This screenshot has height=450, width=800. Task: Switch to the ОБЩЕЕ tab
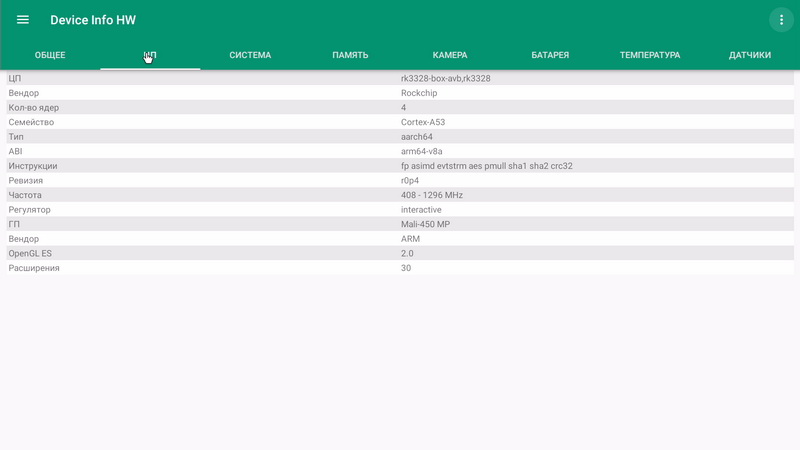pos(50,55)
